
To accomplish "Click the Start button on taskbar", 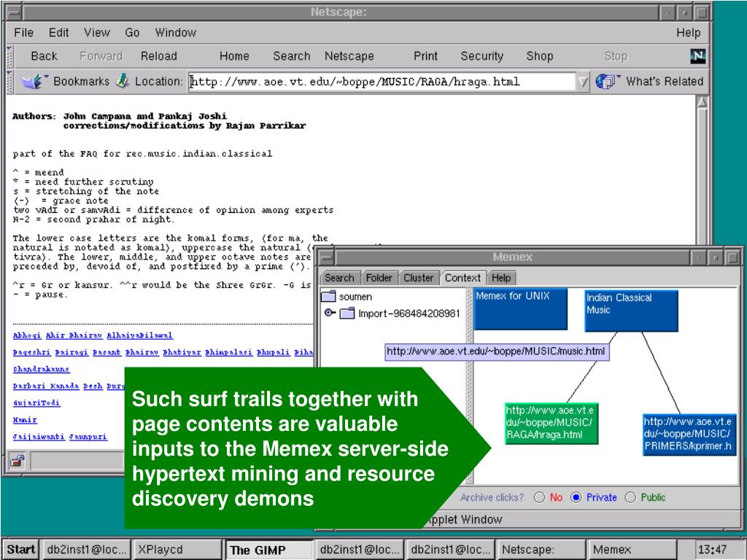I will pyautogui.click(x=21, y=550).
